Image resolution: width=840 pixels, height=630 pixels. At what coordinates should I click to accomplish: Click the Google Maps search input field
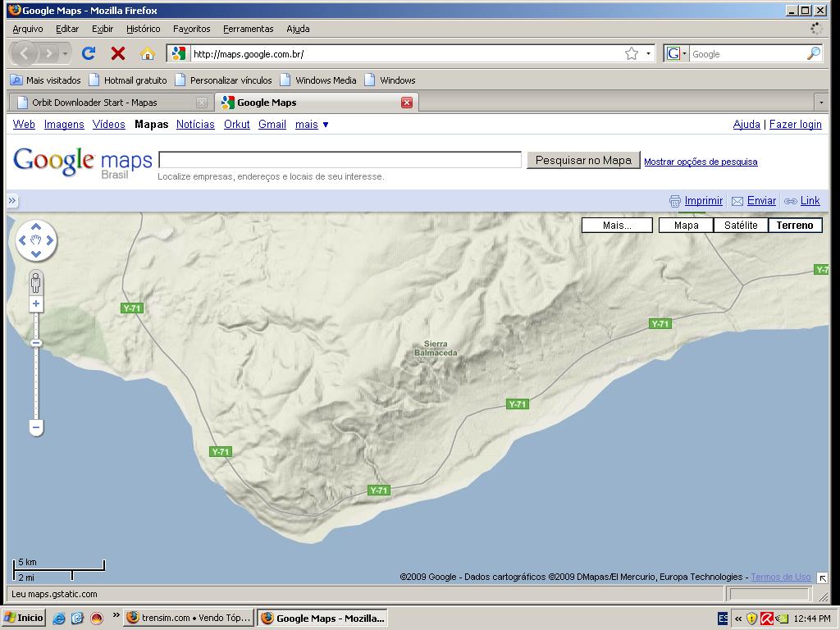click(x=340, y=160)
